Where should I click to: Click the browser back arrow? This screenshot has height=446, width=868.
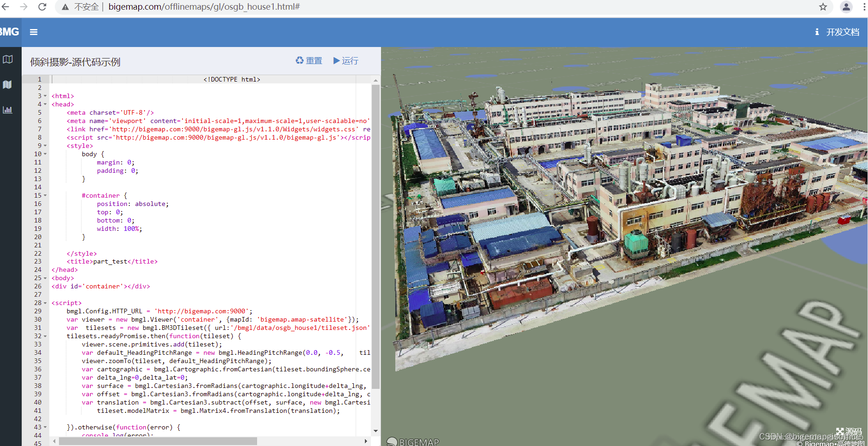point(6,7)
